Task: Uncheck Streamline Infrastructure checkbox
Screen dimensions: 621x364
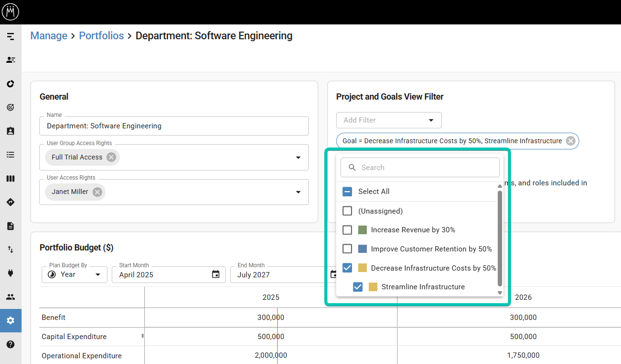Action: click(x=358, y=287)
